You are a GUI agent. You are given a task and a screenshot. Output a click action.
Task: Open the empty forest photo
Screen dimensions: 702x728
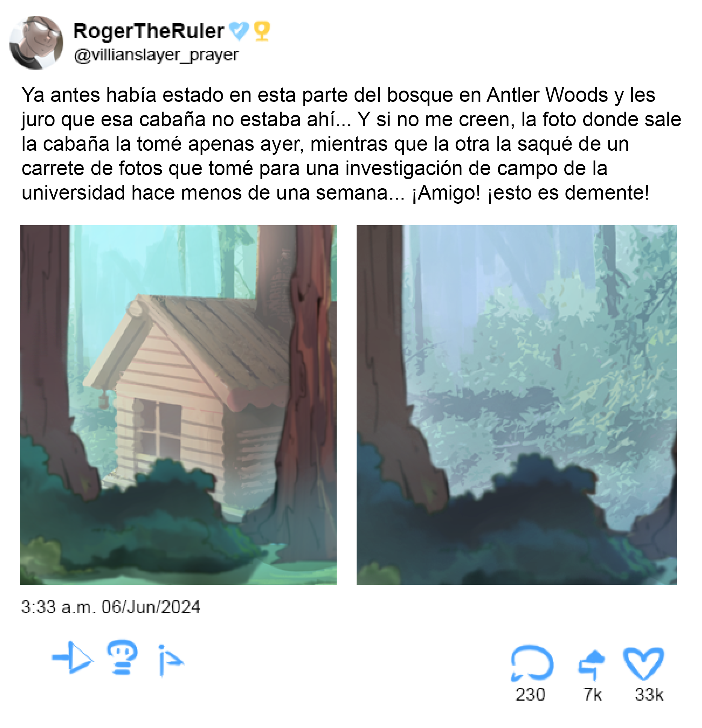click(x=517, y=405)
